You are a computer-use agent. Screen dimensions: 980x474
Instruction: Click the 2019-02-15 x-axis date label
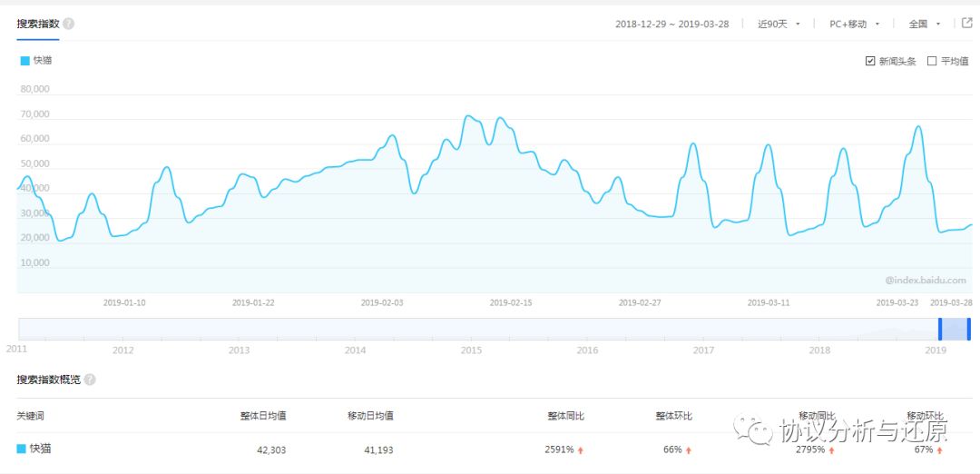tap(511, 302)
